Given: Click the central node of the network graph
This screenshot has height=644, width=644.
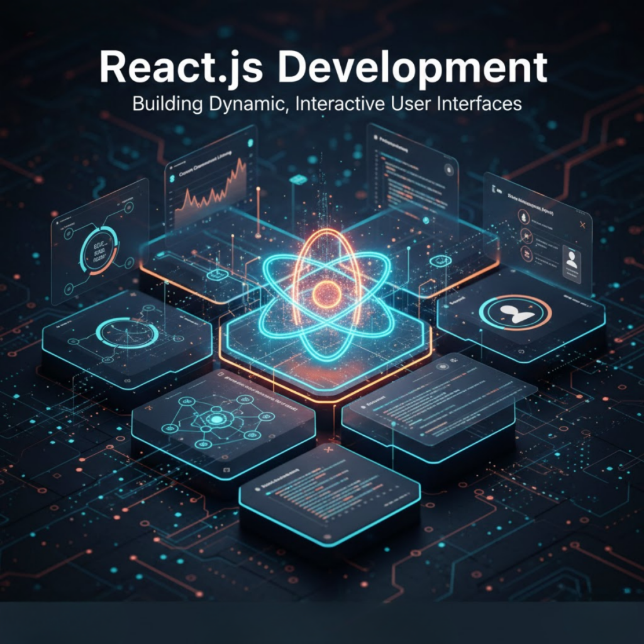Looking at the screenshot, I should (x=217, y=419).
